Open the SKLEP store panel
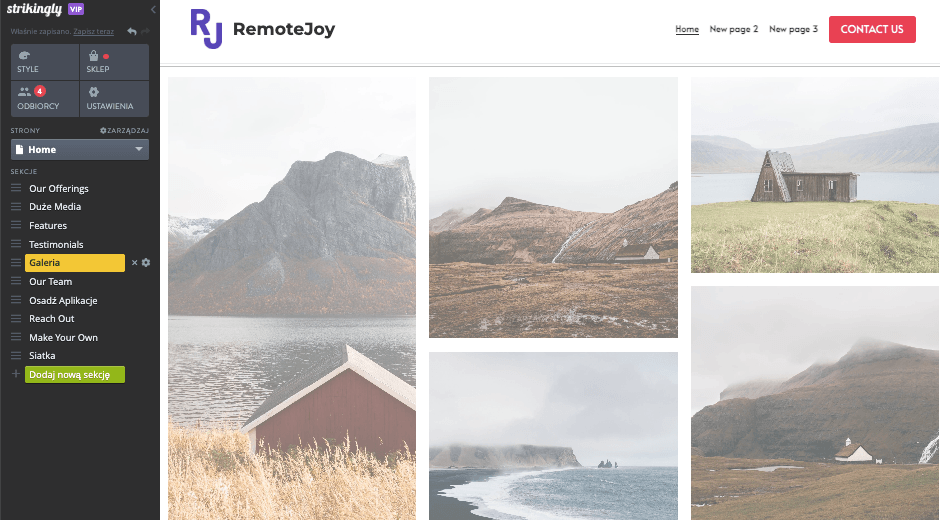940x520 pixels. click(x=115, y=62)
